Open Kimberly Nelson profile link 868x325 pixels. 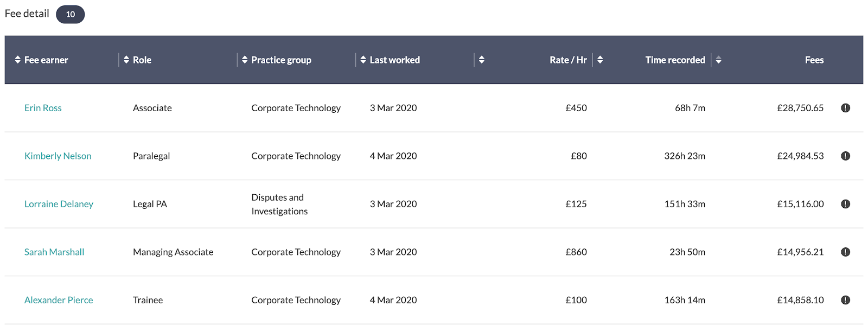tap(58, 156)
